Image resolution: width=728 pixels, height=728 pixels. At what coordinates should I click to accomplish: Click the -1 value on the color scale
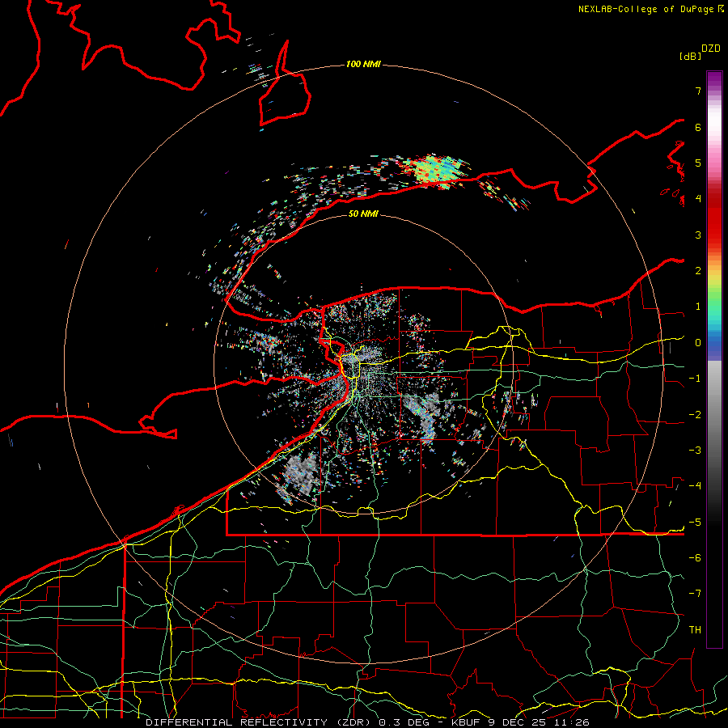point(695,379)
